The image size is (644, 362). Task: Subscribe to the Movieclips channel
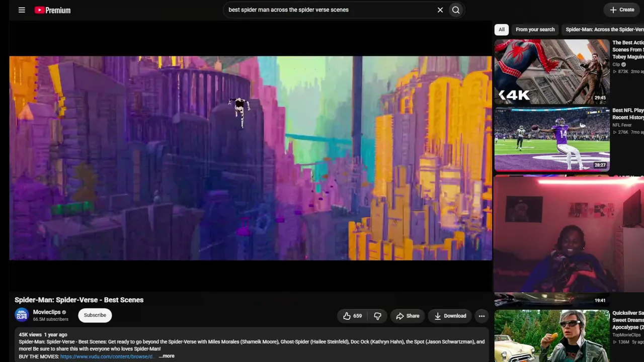coord(95,315)
